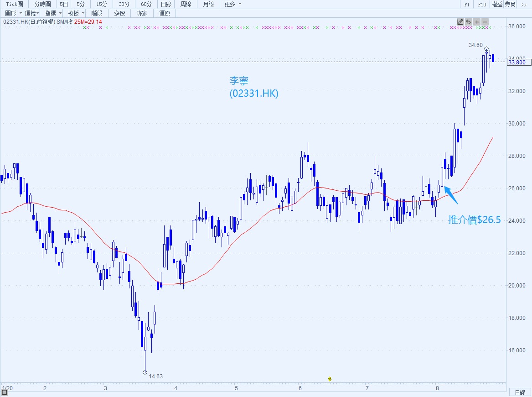Click the 16.000 price axis label
This screenshot has height=397, width=532.
coord(517,350)
